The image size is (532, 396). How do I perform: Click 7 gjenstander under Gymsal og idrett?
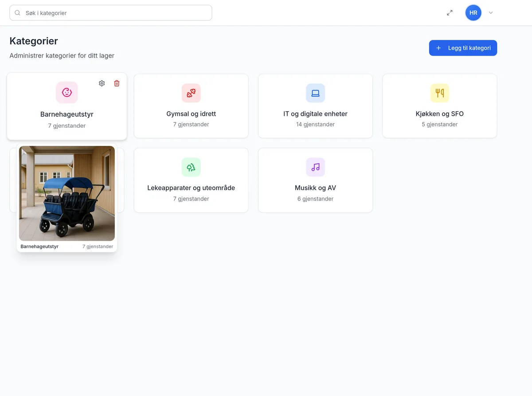(x=191, y=125)
